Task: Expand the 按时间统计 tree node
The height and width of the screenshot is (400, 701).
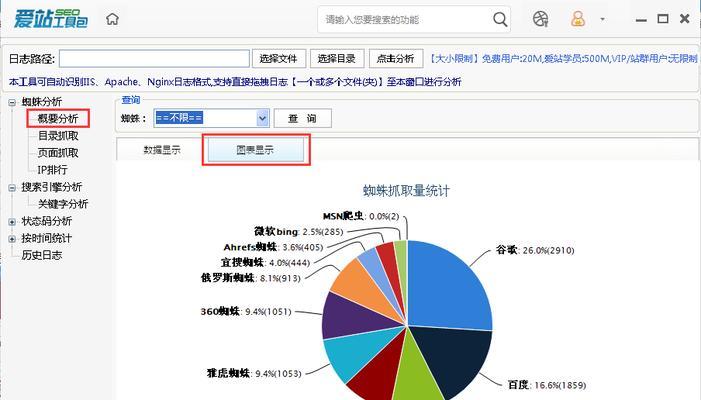Action: click(x=12, y=239)
